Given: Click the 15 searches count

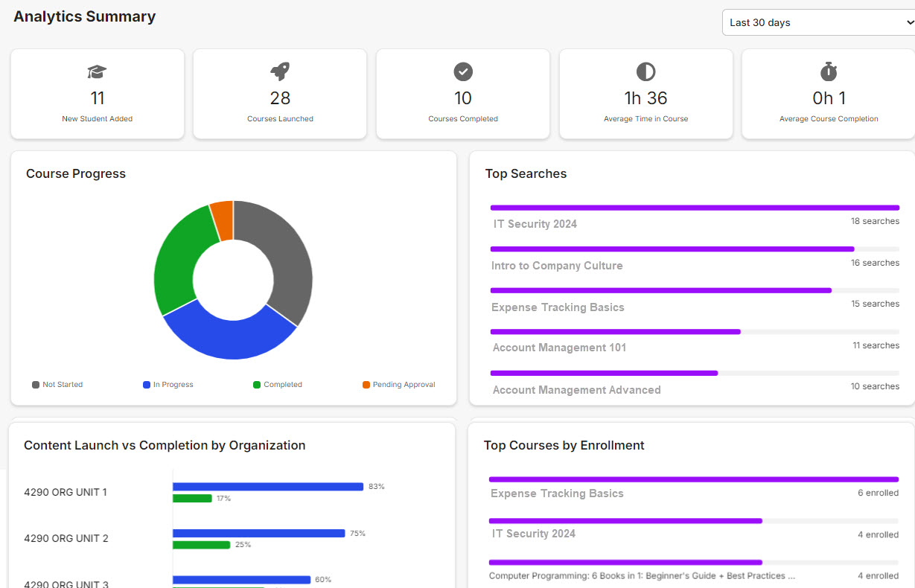Looking at the screenshot, I should click(x=875, y=304).
